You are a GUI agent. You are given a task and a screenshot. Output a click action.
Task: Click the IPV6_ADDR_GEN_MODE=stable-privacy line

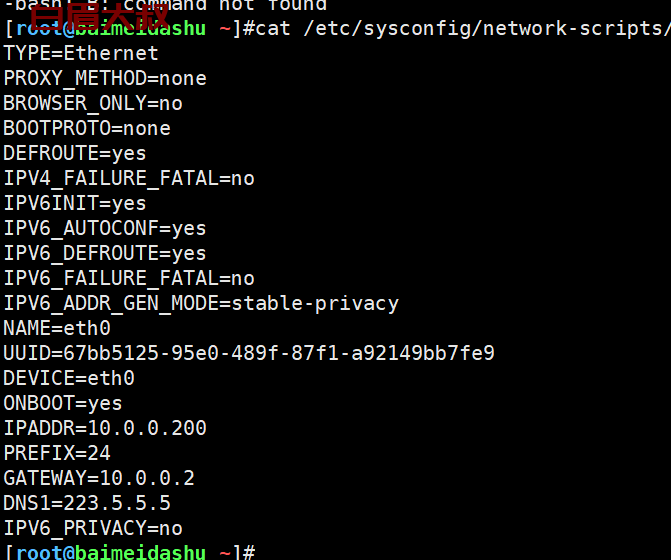(201, 304)
